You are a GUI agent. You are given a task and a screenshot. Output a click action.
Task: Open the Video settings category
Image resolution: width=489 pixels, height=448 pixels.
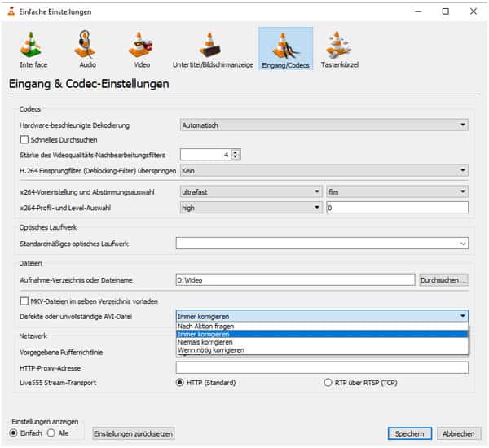[142, 49]
